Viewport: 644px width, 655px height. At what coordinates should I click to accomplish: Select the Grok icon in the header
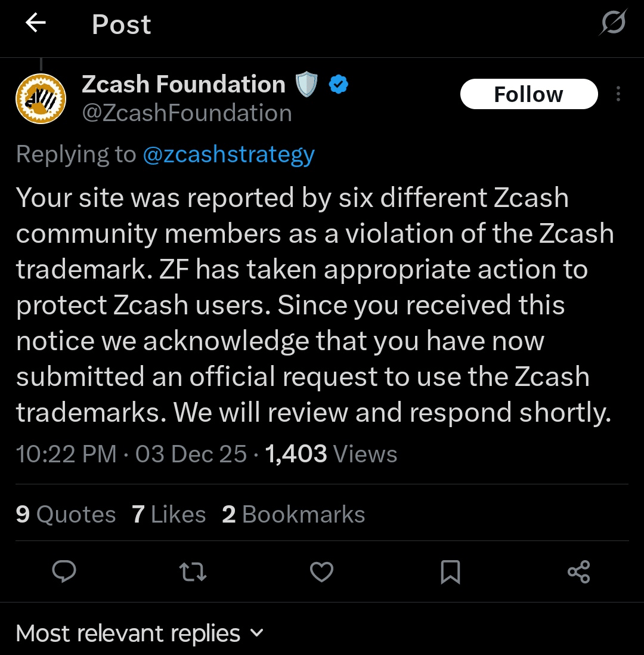click(x=612, y=23)
